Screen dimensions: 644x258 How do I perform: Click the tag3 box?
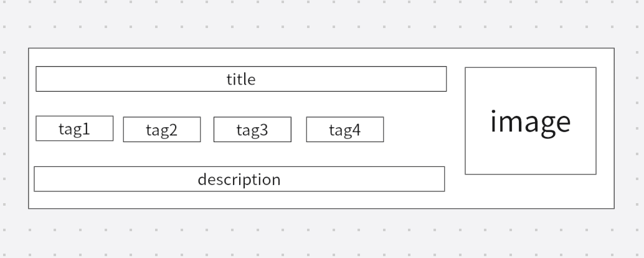pos(252,130)
